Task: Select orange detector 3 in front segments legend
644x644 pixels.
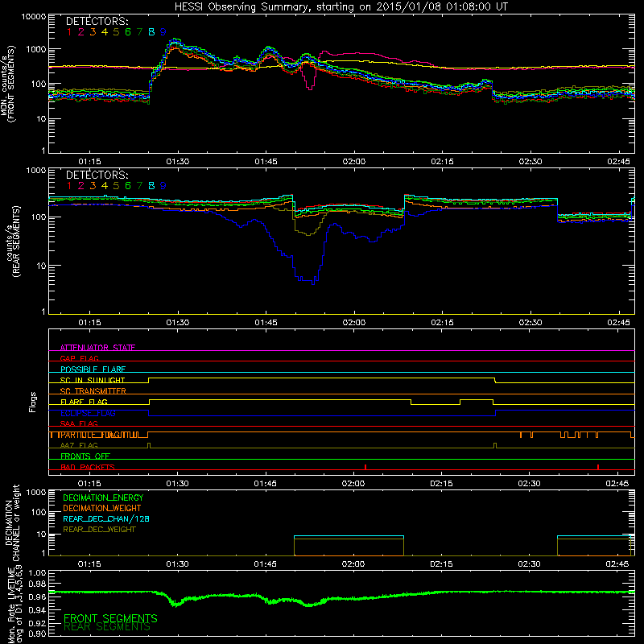Action: coord(93,31)
